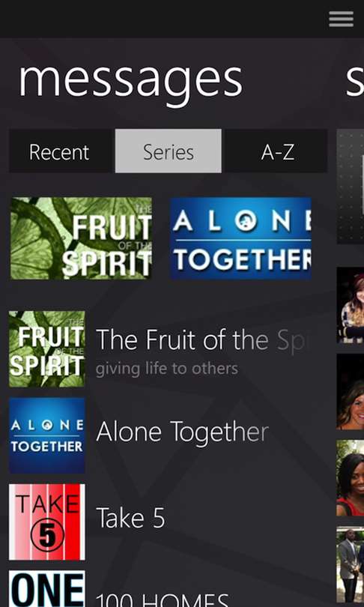
Task: Open the Take 5 series title
Action: point(130,518)
